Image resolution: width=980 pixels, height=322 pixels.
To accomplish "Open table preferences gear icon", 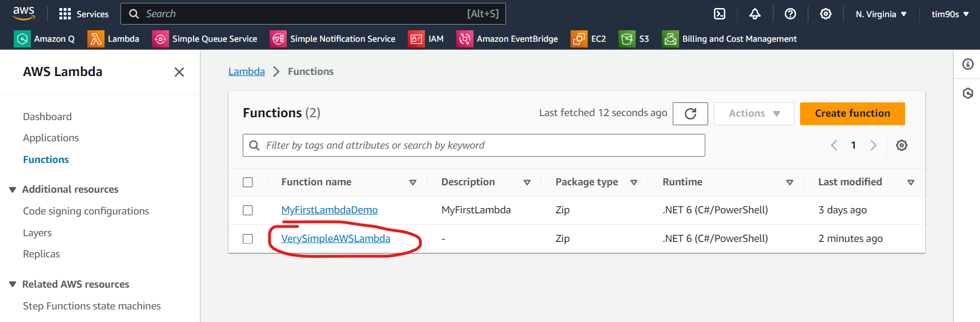I will pyautogui.click(x=902, y=145).
